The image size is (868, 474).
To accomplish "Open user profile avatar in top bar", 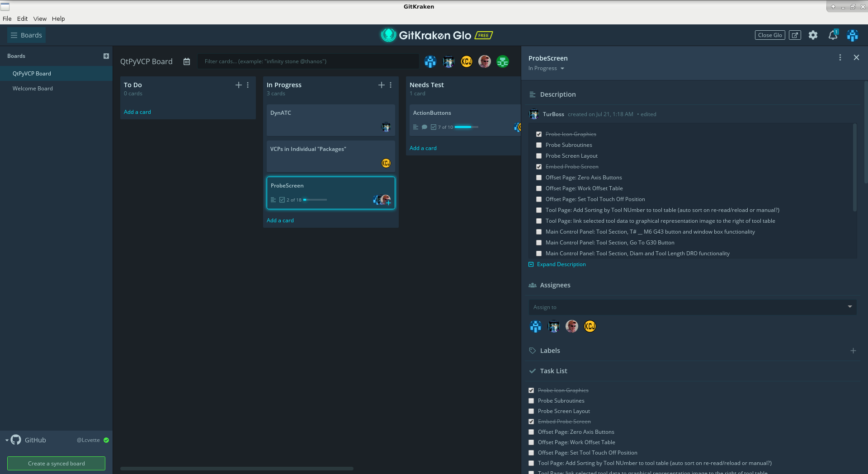I will 853,35.
